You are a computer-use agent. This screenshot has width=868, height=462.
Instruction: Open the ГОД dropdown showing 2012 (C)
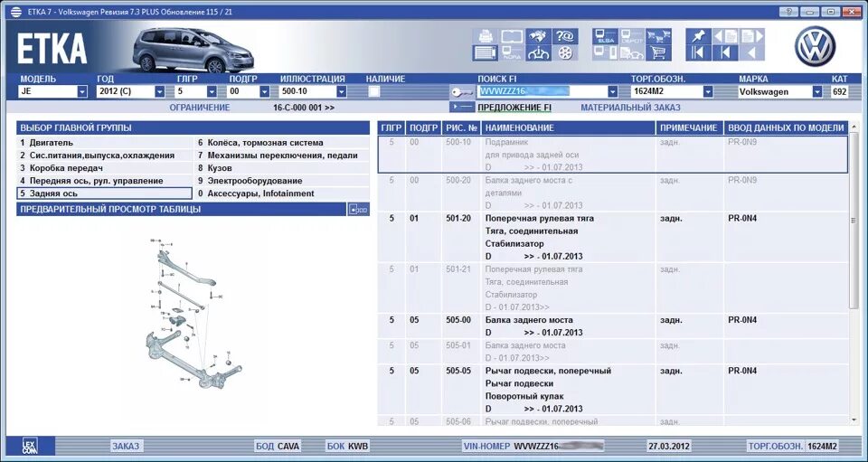coord(159,92)
